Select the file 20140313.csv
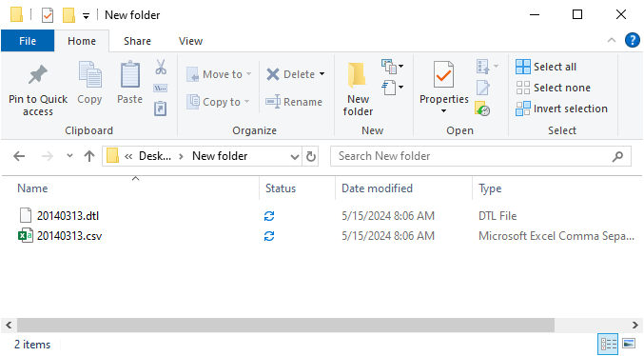Viewport: 644px width, 356px height. point(69,236)
